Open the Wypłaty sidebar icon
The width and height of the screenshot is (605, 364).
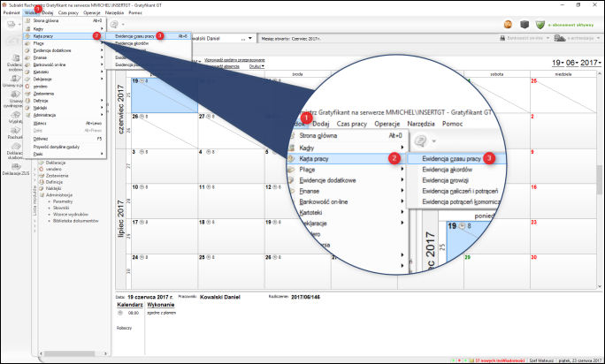pos(15,115)
